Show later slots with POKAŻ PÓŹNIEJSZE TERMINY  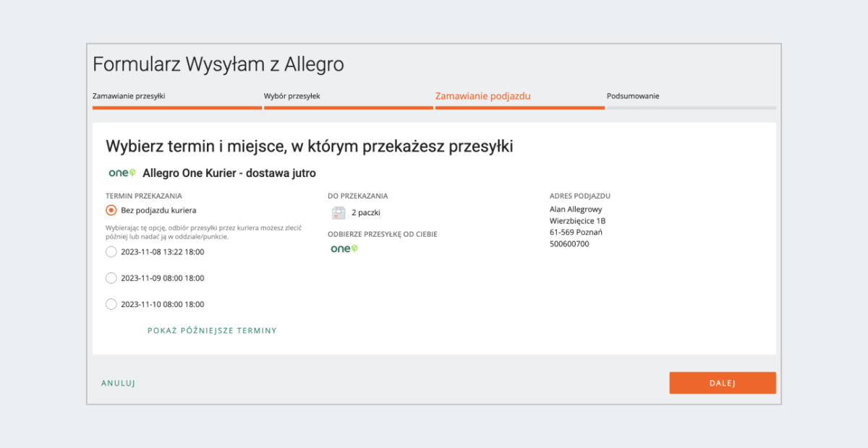211,330
